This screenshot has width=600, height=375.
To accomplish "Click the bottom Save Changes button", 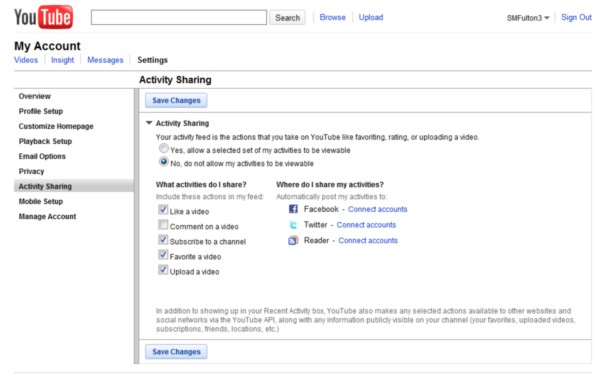I will click(176, 352).
